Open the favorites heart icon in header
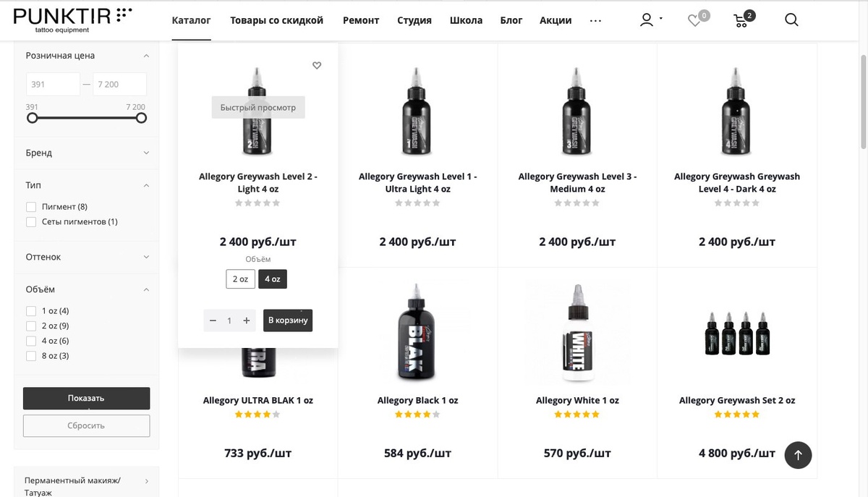The height and width of the screenshot is (497, 868). click(694, 21)
